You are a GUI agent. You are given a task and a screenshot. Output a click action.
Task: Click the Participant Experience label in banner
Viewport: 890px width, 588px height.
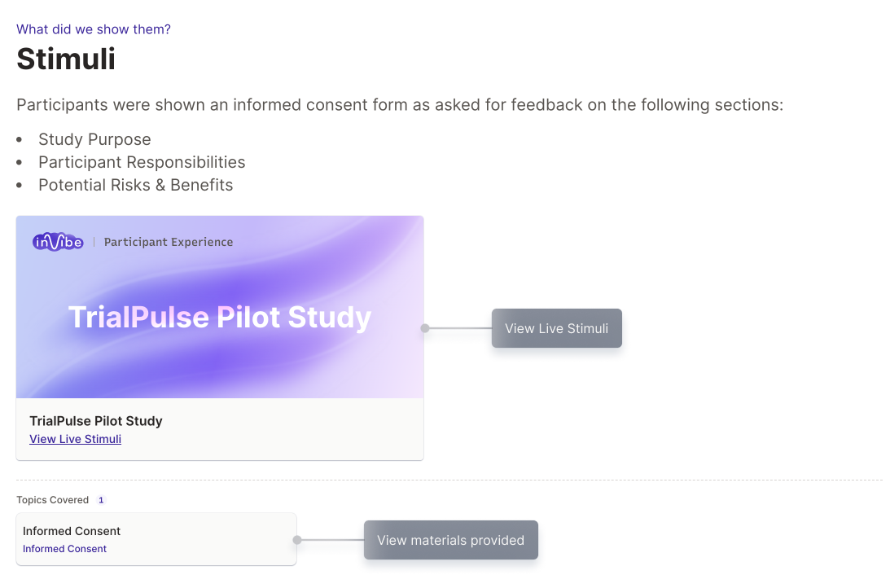pos(169,242)
